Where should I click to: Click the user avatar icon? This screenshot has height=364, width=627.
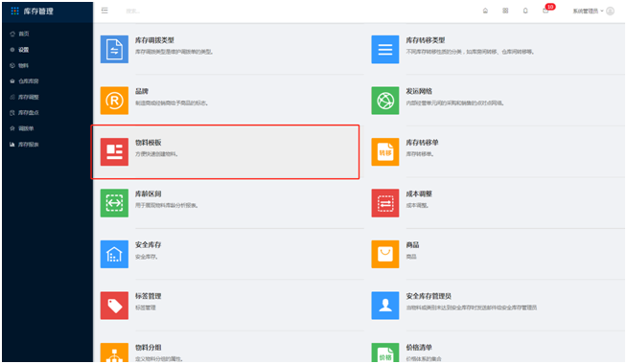(610, 11)
